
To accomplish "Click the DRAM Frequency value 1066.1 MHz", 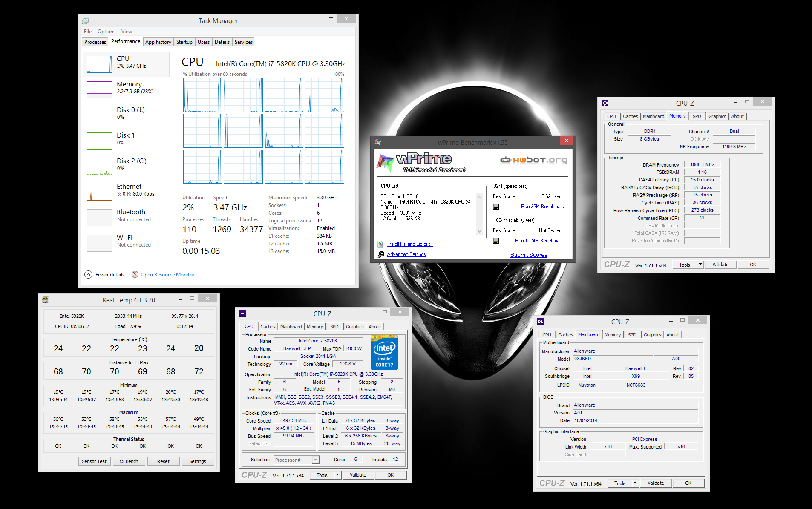I will [x=702, y=164].
